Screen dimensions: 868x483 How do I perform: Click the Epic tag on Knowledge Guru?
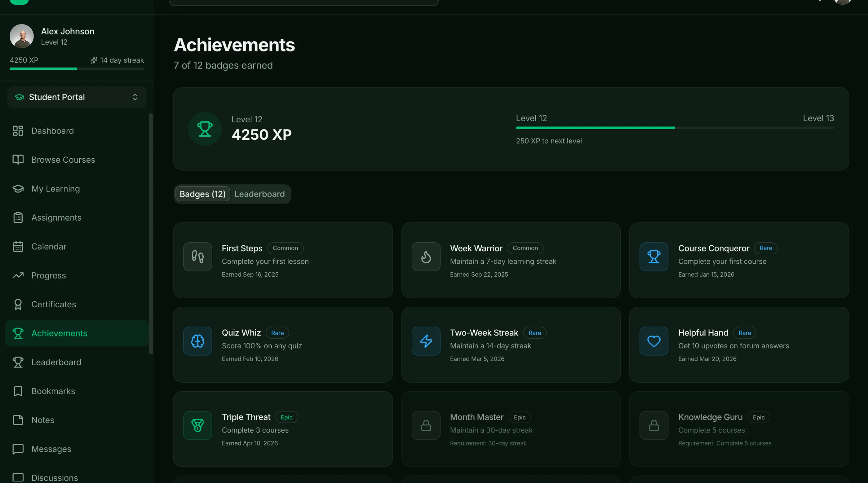(759, 417)
